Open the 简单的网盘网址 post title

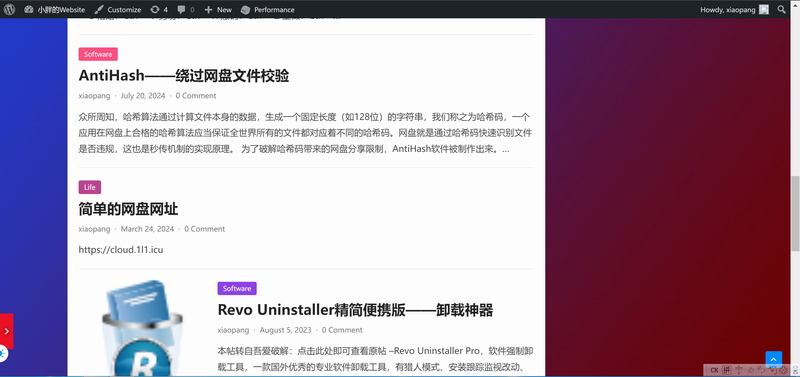point(128,209)
